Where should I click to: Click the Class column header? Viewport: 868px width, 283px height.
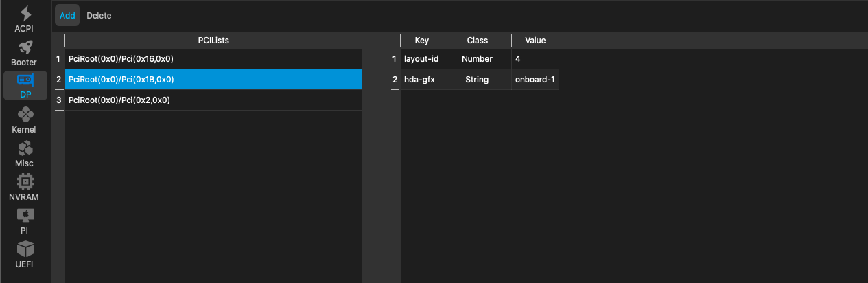click(x=477, y=41)
